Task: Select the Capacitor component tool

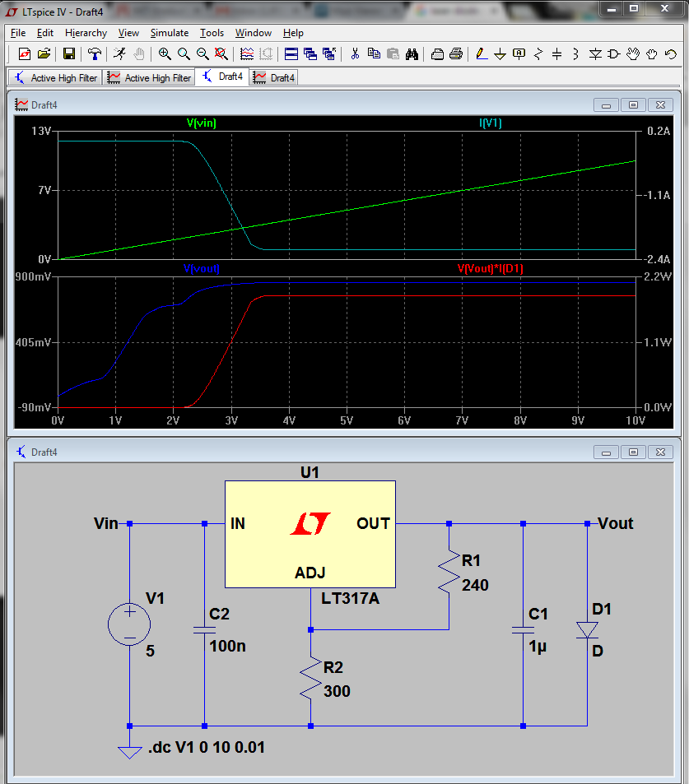Action: pyautogui.click(x=557, y=53)
